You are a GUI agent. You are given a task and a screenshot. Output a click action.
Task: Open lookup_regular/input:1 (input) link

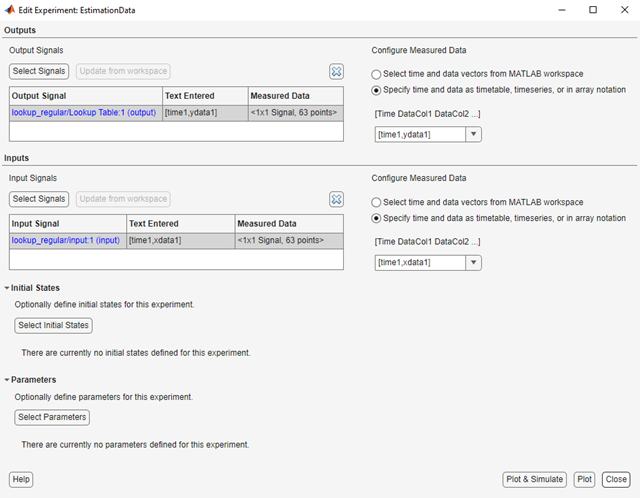[66, 240]
